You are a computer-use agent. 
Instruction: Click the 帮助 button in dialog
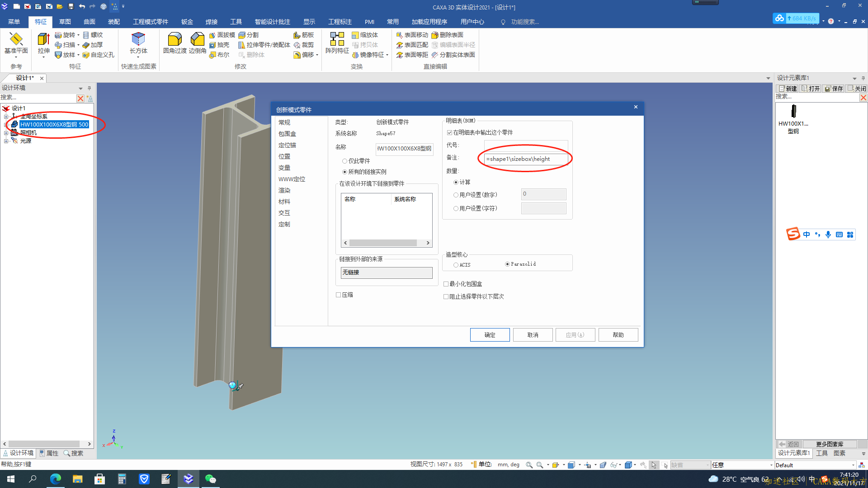618,335
